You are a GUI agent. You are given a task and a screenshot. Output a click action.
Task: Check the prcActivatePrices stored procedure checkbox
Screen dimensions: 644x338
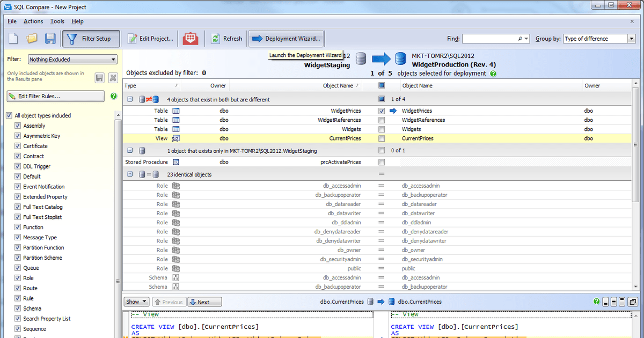pyautogui.click(x=381, y=162)
